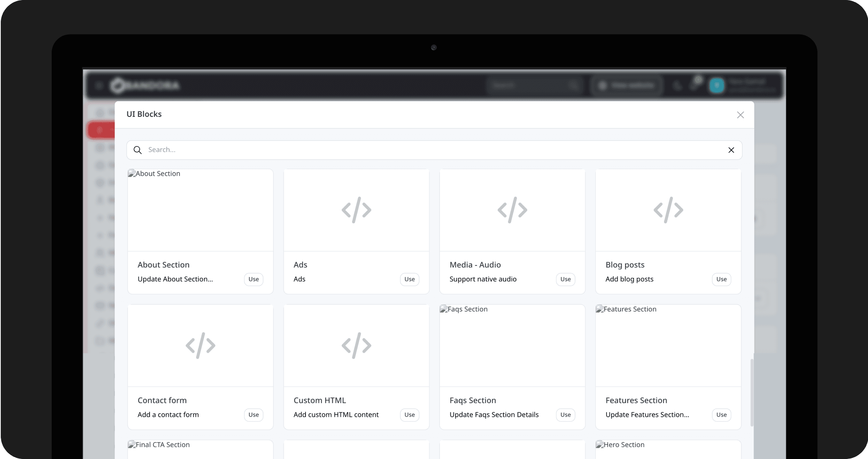The height and width of the screenshot is (459, 868).
Task: Click 'Add a contact form' description
Action: coord(168,415)
